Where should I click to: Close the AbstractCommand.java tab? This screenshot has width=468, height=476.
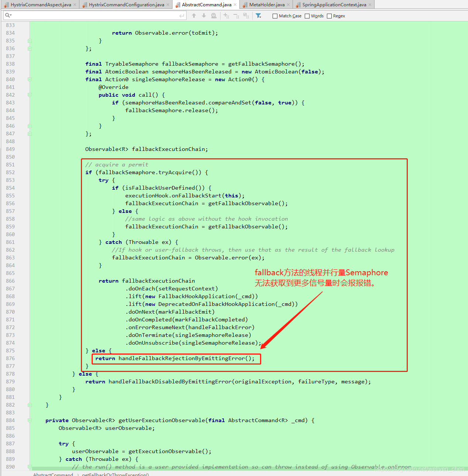click(235, 5)
